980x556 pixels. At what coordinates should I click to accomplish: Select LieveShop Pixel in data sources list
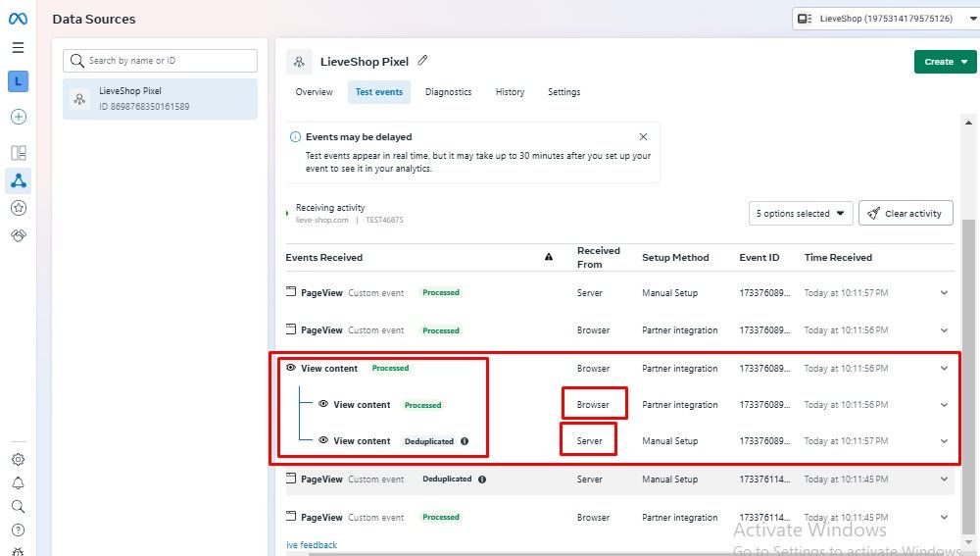160,99
